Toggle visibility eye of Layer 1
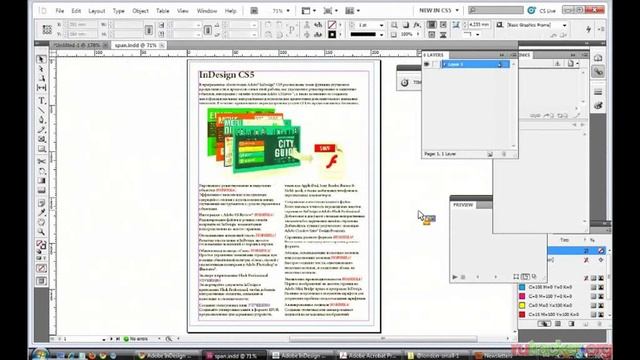The image size is (640, 360). coord(427,64)
